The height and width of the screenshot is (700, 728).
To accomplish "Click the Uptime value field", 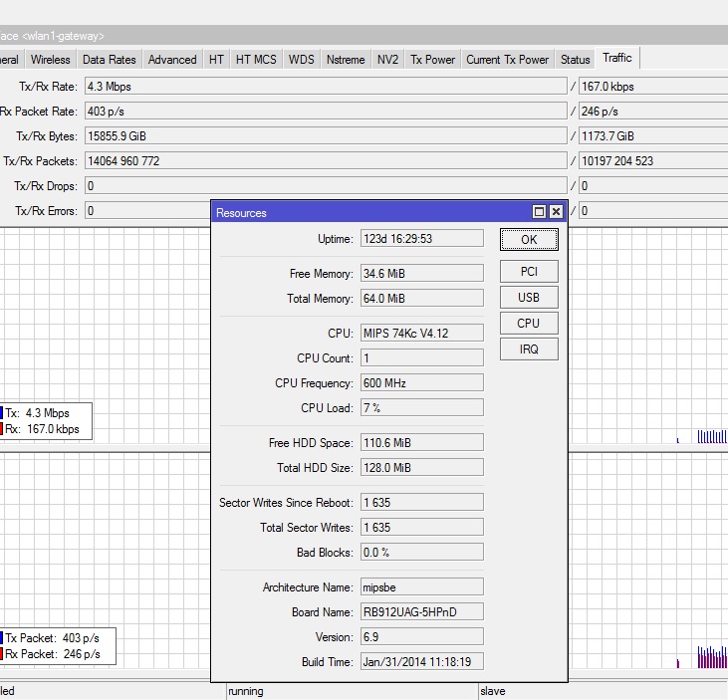I will (421, 239).
